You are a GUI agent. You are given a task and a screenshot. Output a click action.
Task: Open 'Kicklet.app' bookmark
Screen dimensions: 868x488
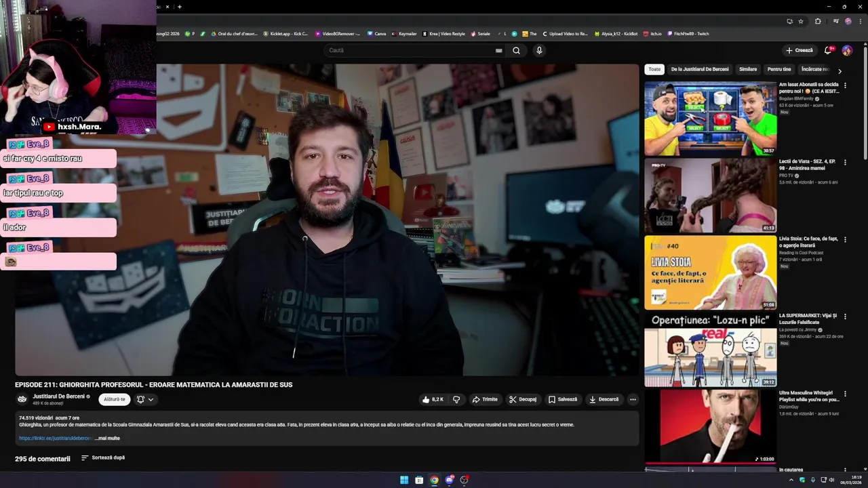pos(285,33)
